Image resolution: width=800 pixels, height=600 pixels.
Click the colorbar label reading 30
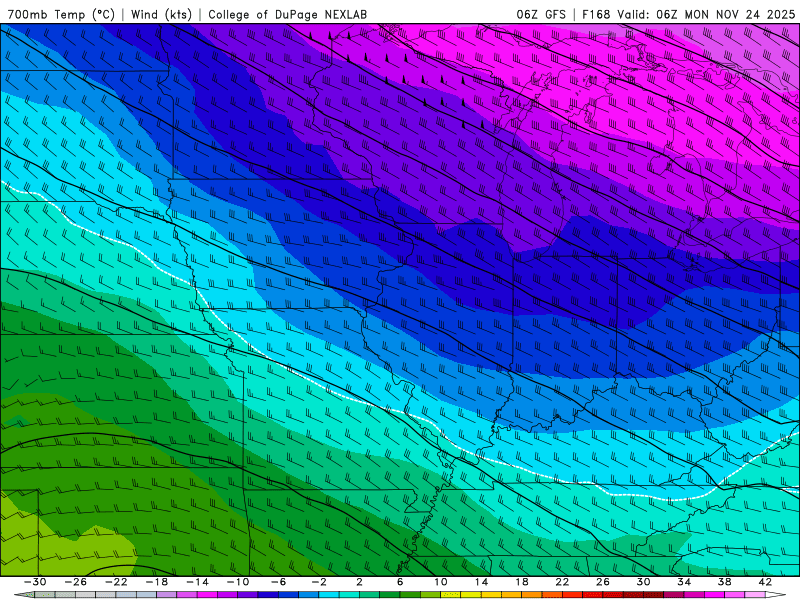643,582
